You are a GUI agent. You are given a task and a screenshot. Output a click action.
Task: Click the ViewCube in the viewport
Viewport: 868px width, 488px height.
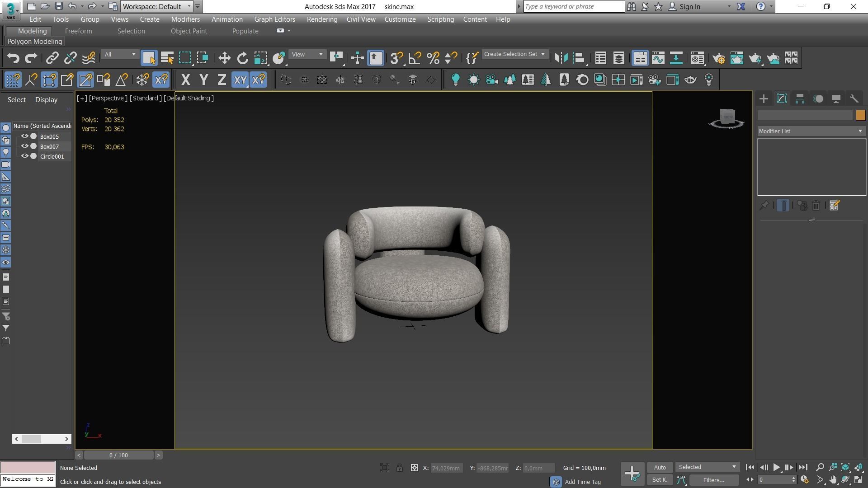(x=726, y=118)
